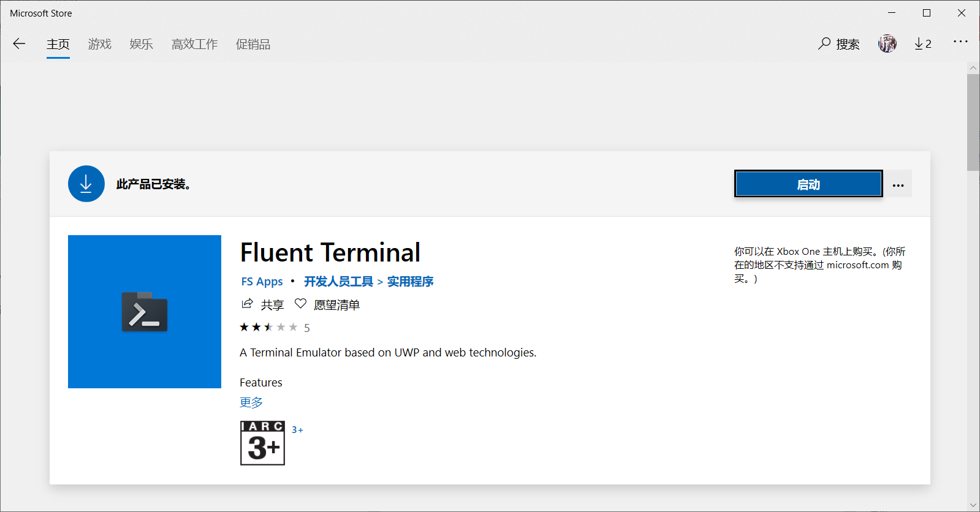This screenshot has width=980, height=512.
Task: Click the 此产品已安装 status text
Action: [x=153, y=184]
